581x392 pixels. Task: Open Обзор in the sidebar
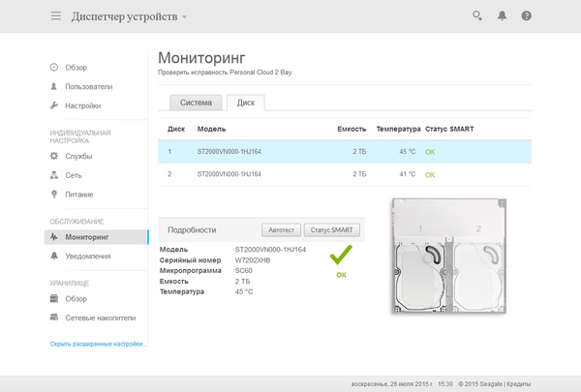(76, 67)
